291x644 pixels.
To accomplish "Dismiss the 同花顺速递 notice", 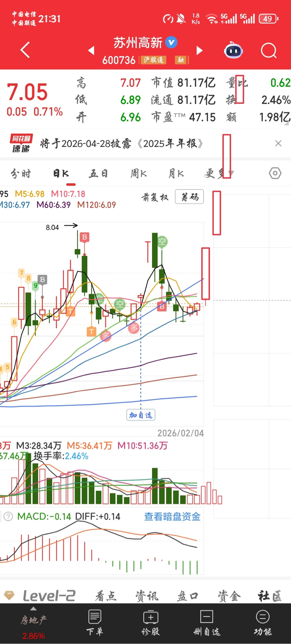I will click(x=278, y=143).
